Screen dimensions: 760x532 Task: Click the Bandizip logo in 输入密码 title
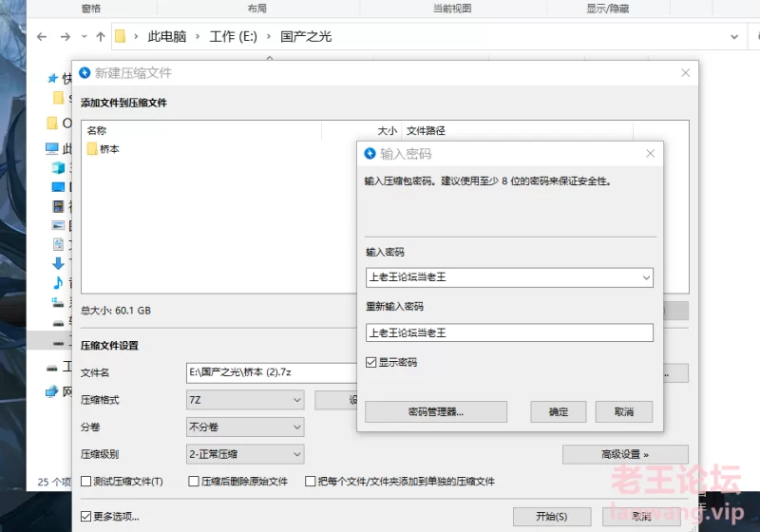[x=370, y=154]
